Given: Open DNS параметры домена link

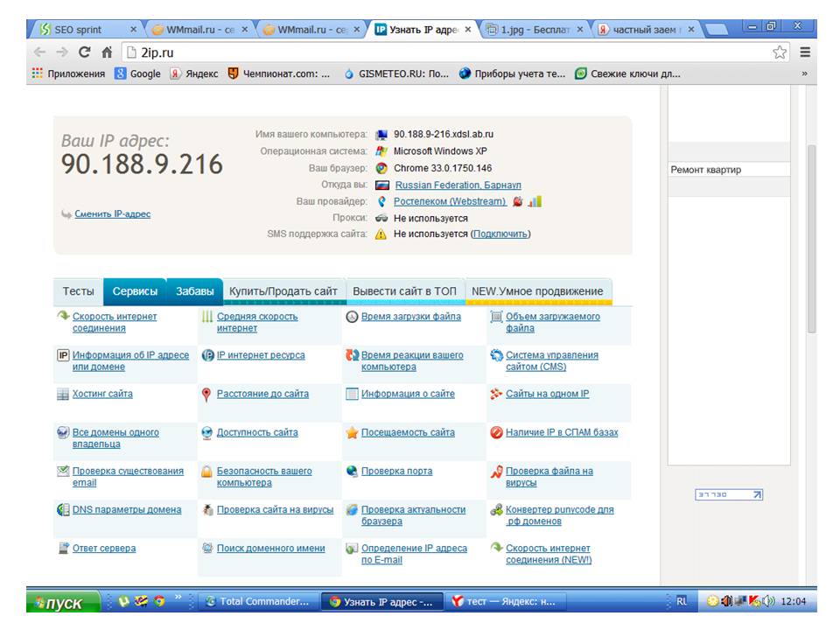Looking at the screenshot, I should [x=127, y=509].
